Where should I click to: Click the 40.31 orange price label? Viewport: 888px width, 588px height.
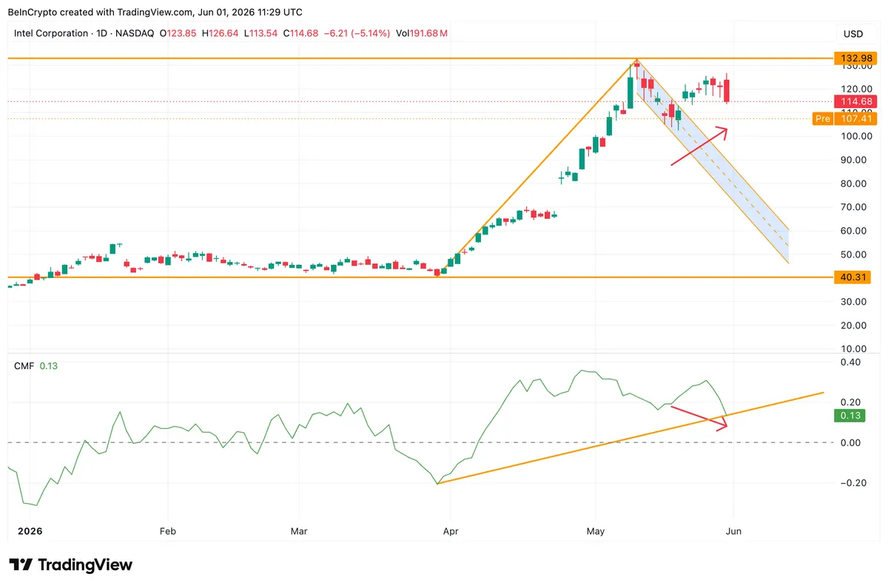click(x=852, y=277)
